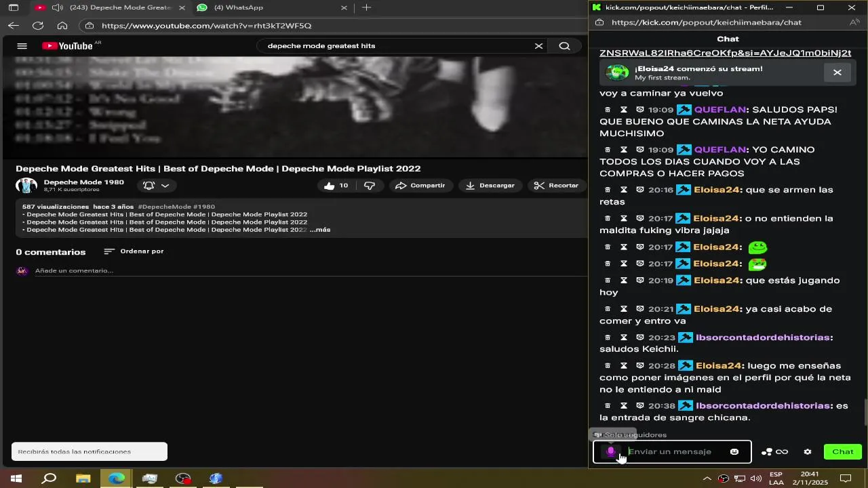
Task: Timeout QUEFLAN on the SALUDOS PAPS message
Action: [x=624, y=110]
